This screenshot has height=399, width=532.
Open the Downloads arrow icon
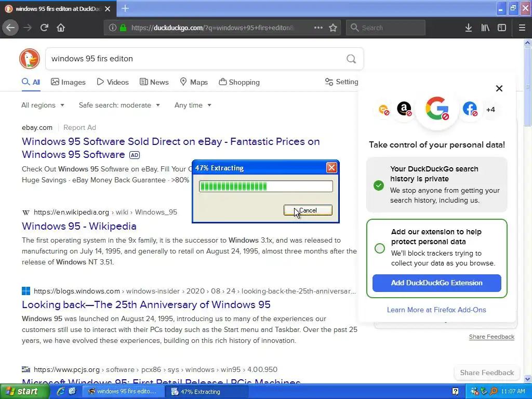click(469, 28)
